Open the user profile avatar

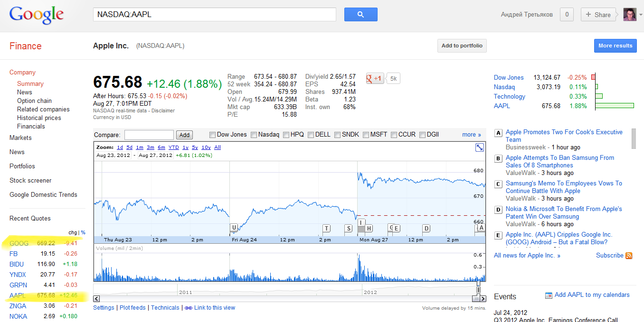pyautogui.click(x=630, y=14)
